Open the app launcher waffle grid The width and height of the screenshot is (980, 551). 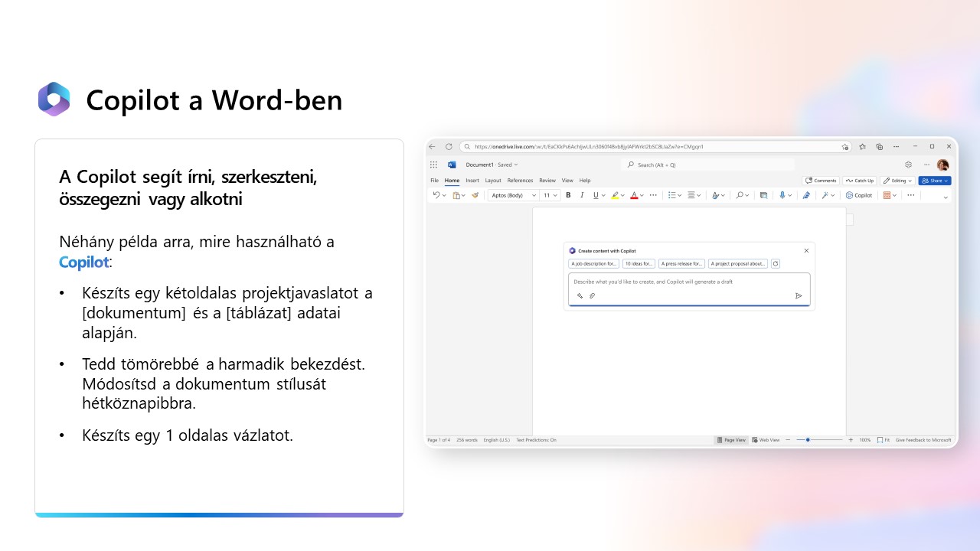pos(433,165)
